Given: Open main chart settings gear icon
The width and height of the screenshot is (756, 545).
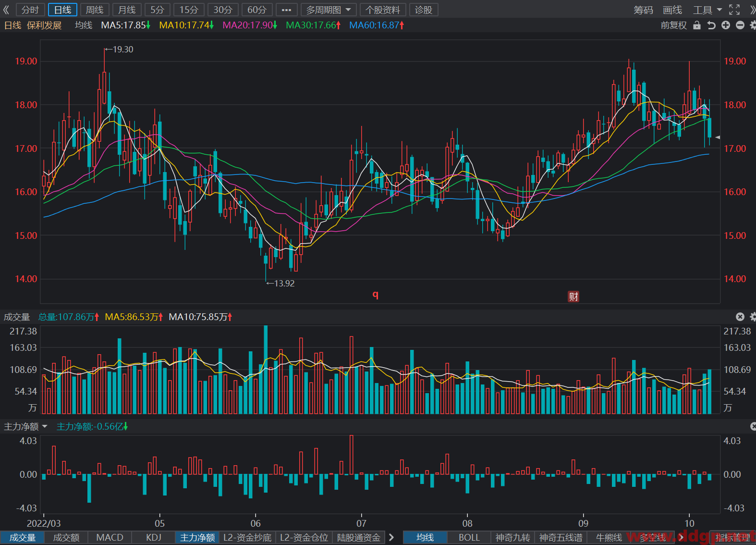Looking at the screenshot, I should pyautogui.click(x=753, y=25).
